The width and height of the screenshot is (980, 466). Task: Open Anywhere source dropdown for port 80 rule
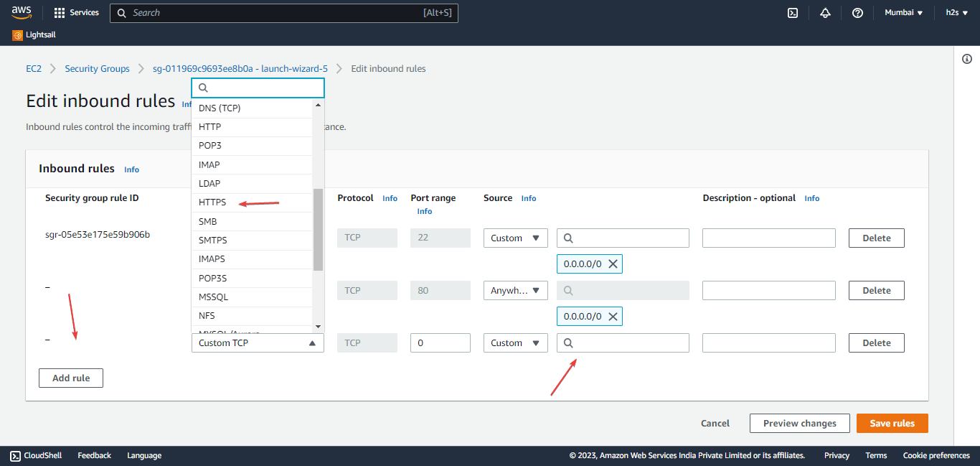[516, 291]
